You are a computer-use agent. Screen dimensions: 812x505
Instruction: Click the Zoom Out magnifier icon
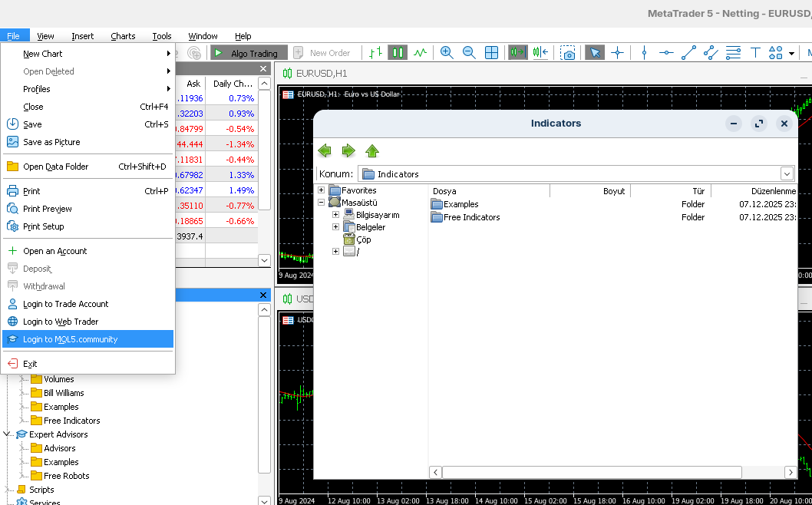point(469,53)
